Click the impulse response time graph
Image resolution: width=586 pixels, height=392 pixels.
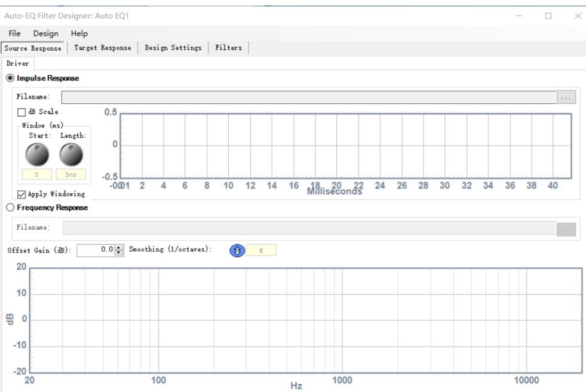[346, 146]
